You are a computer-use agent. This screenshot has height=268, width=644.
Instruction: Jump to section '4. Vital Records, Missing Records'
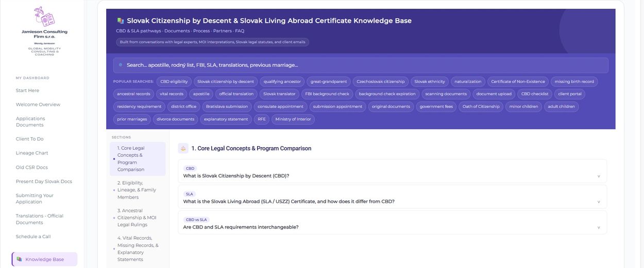tap(138, 249)
